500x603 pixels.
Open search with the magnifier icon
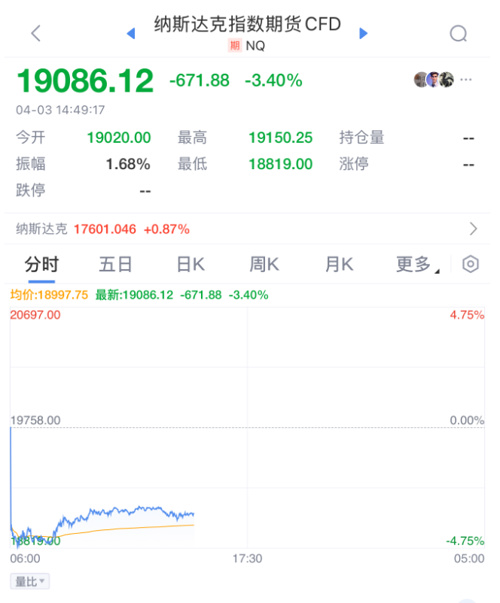458,33
